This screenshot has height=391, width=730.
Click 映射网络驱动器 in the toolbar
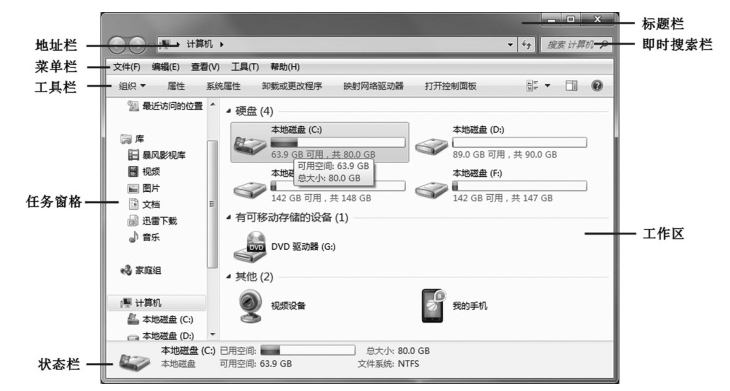pos(373,86)
